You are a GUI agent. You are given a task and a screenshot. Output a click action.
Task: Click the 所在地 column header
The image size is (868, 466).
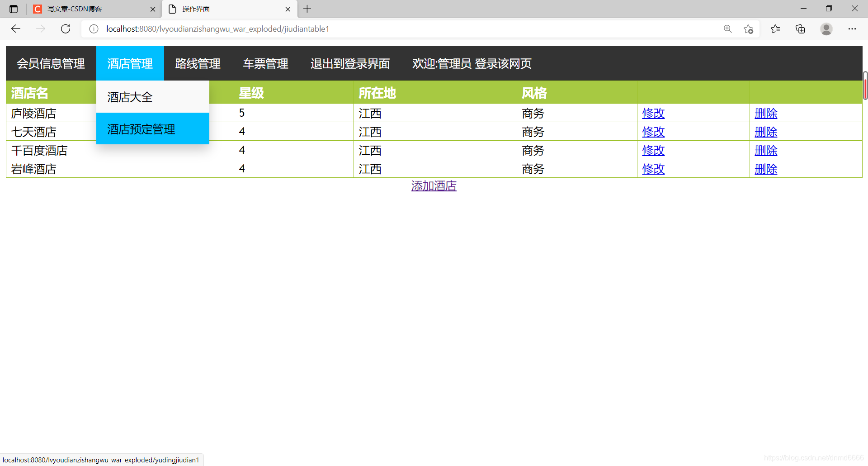point(435,93)
